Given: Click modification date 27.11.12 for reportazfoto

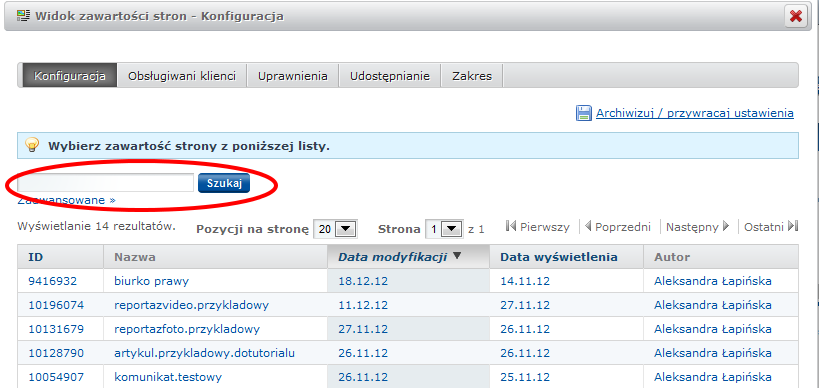Looking at the screenshot, I should point(363,329).
